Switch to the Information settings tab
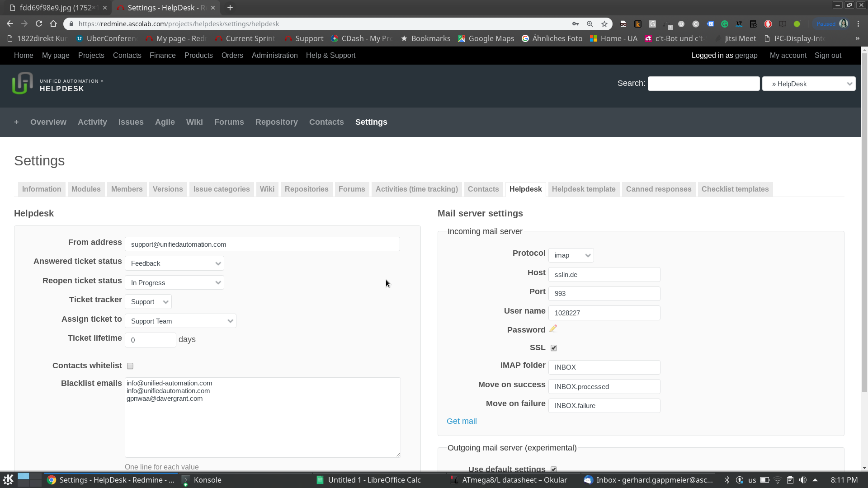The image size is (868, 488). click(42, 189)
